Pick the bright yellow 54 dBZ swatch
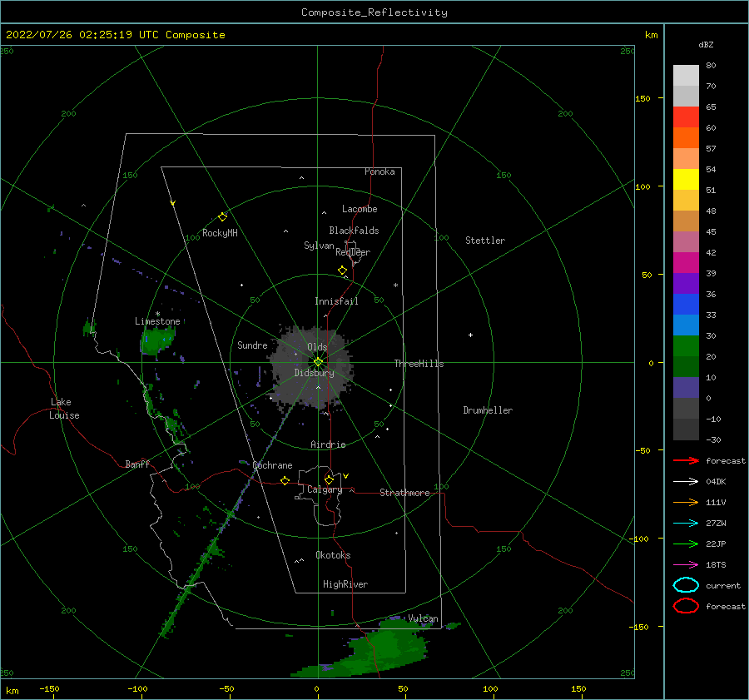 686,179
